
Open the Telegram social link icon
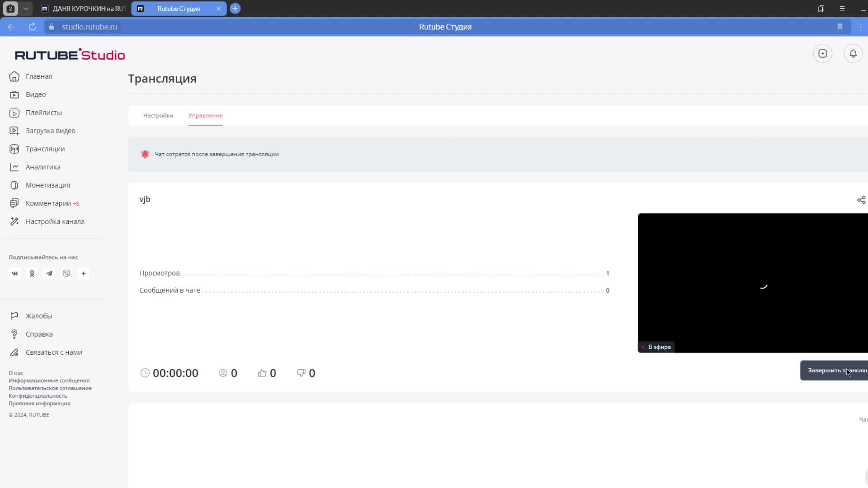pyautogui.click(x=49, y=273)
